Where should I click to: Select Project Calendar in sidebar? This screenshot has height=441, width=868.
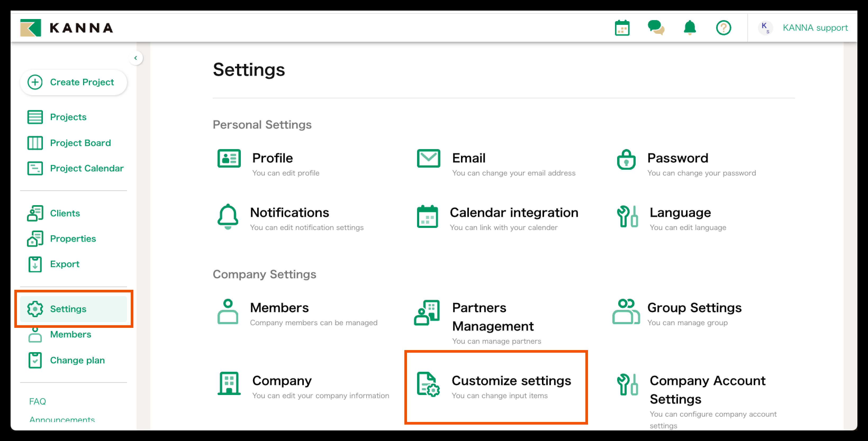pyautogui.click(x=87, y=168)
